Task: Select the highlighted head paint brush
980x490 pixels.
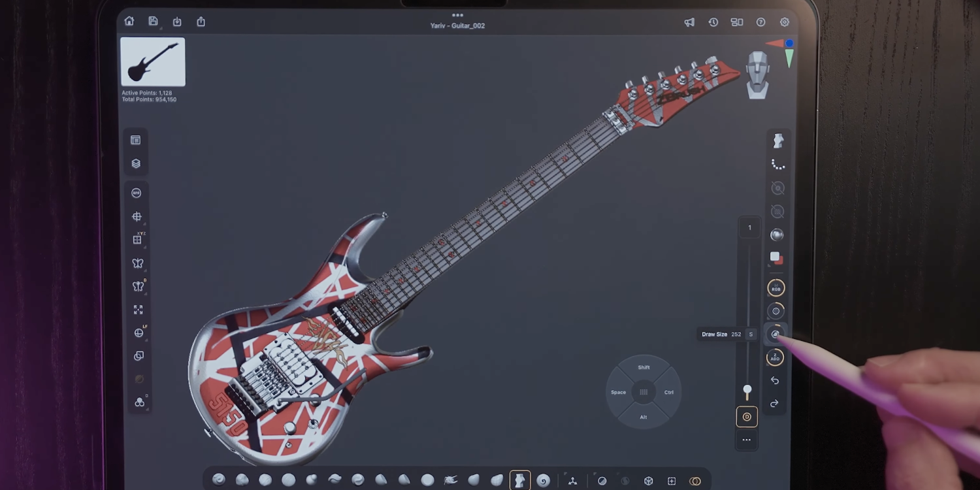Action: pos(520,481)
